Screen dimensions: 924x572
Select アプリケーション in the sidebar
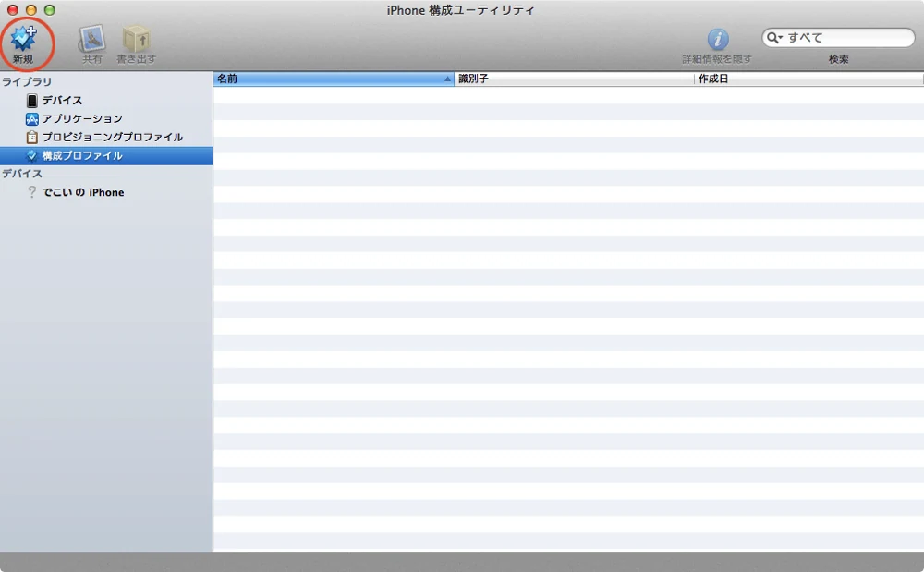pos(106,119)
